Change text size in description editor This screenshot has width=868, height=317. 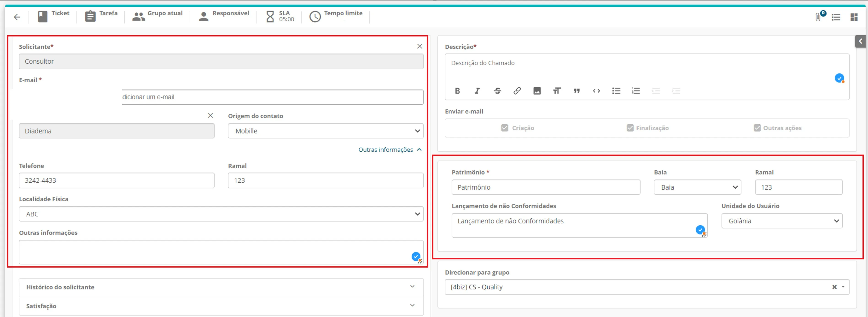pyautogui.click(x=557, y=91)
